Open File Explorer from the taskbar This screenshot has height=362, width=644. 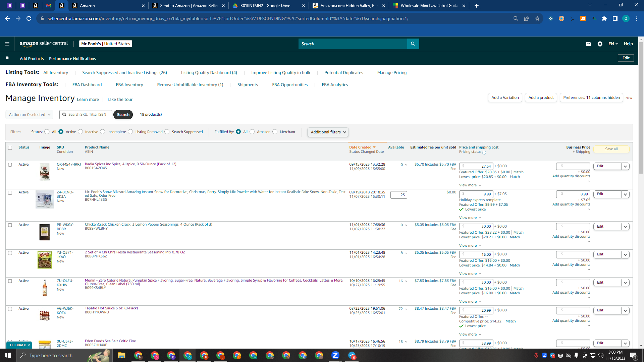coord(121,355)
